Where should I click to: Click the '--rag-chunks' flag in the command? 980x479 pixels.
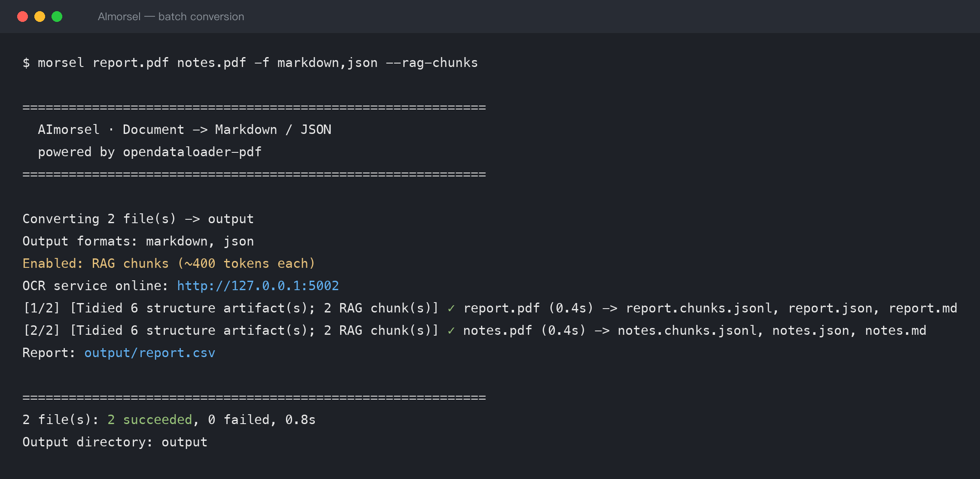[x=432, y=63]
